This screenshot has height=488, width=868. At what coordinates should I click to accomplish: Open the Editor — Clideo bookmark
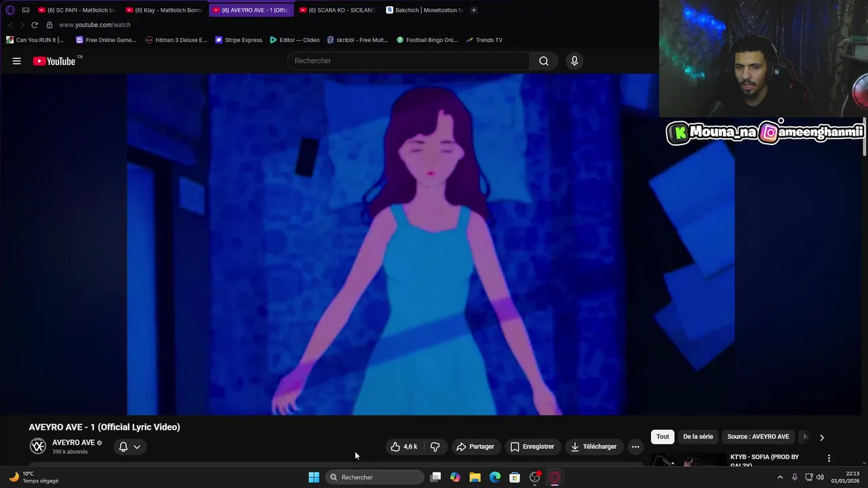pyautogui.click(x=294, y=40)
